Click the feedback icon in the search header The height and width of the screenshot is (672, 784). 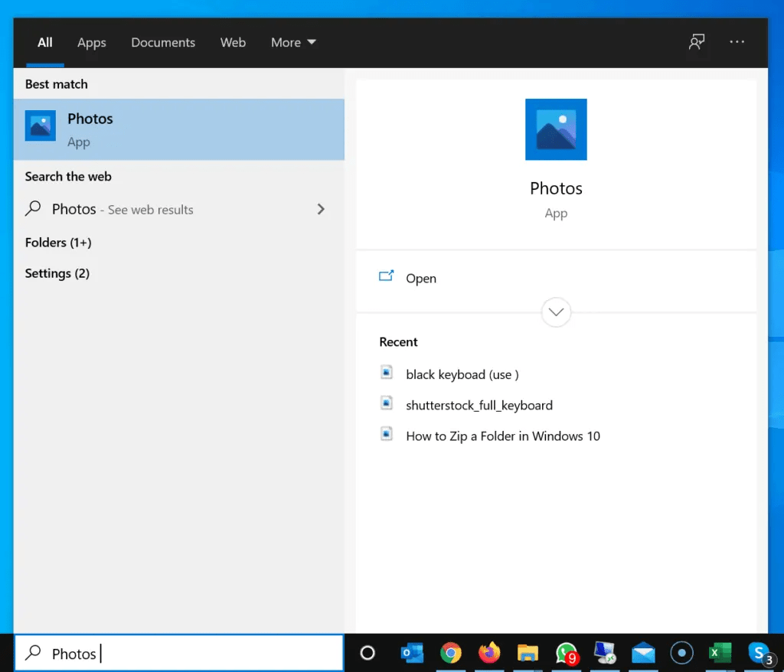696,42
